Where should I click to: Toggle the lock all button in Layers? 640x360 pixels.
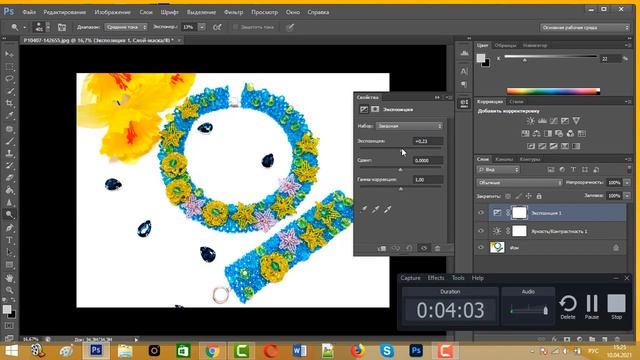pos(539,196)
